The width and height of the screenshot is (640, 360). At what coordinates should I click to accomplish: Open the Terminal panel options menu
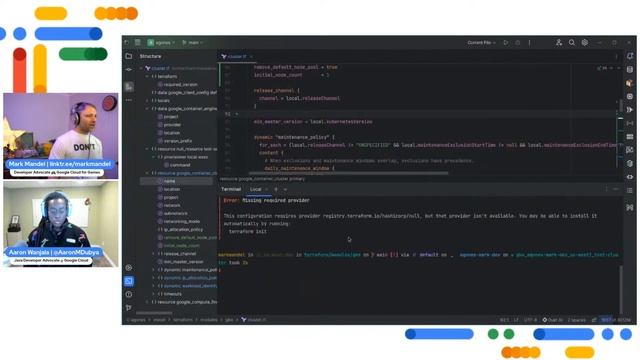coord(606,189)
